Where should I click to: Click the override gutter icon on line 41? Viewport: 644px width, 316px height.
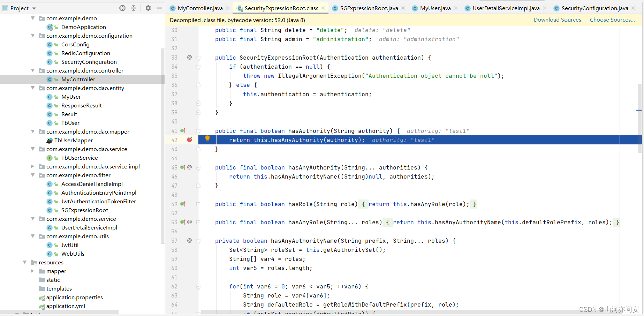183,131
